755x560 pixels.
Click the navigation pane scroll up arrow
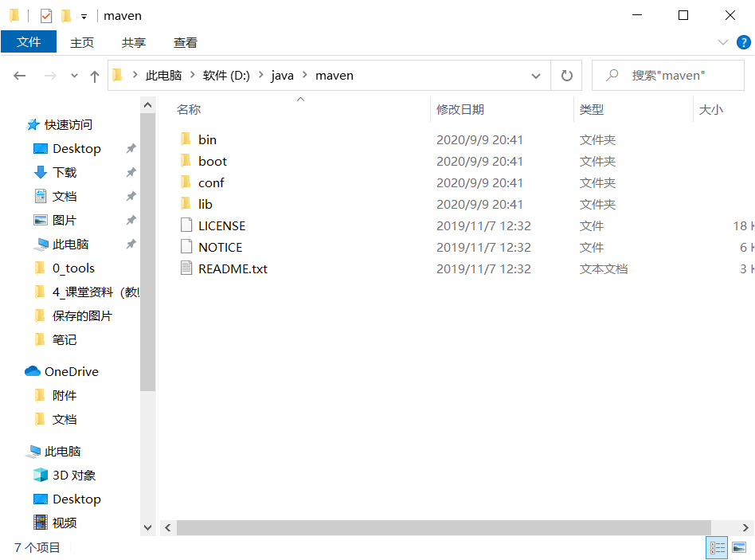click(x=148, y=105)
